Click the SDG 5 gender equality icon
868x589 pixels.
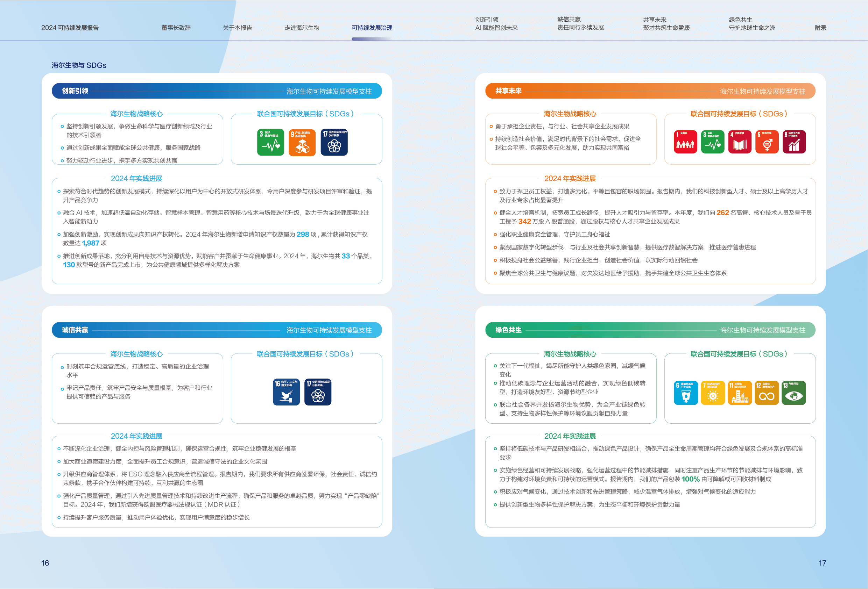click(767, 142)
